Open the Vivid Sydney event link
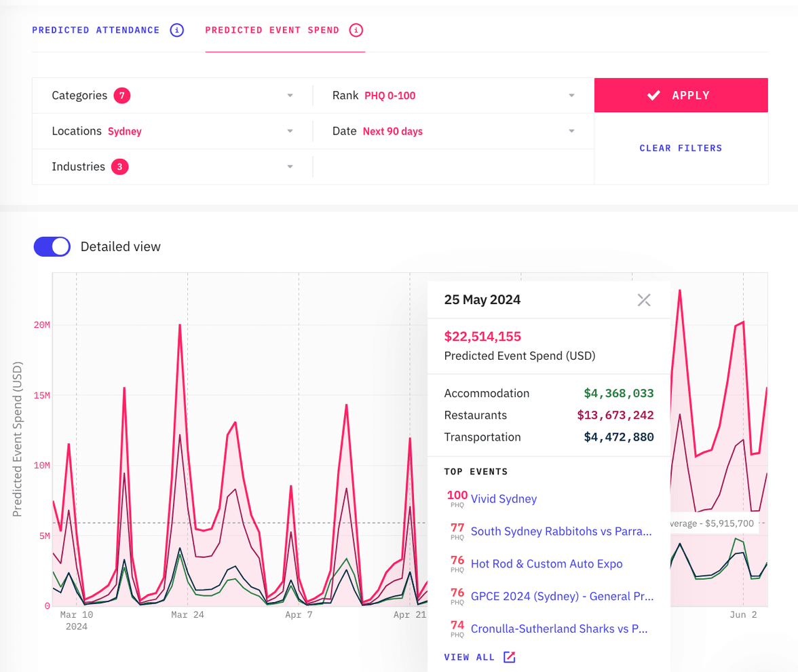The width and height of the screenshot is (798, 672). point(503,499)
